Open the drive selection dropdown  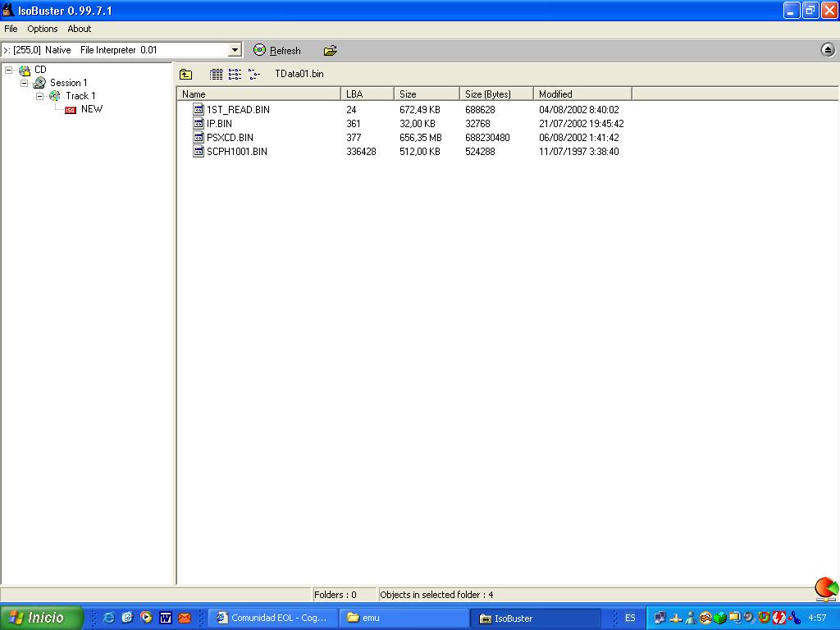[x=234, y=50]
